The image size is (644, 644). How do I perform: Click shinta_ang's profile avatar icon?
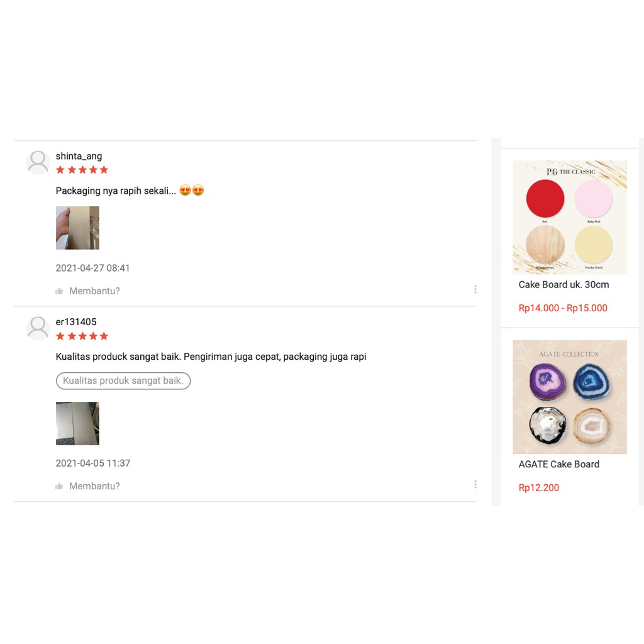[38, 162]
